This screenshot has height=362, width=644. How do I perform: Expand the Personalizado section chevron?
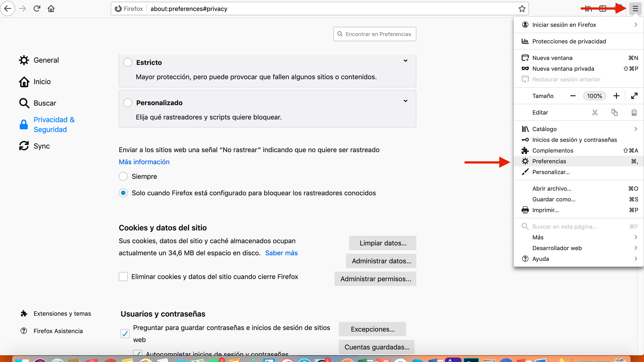click(x=406, y=101)
